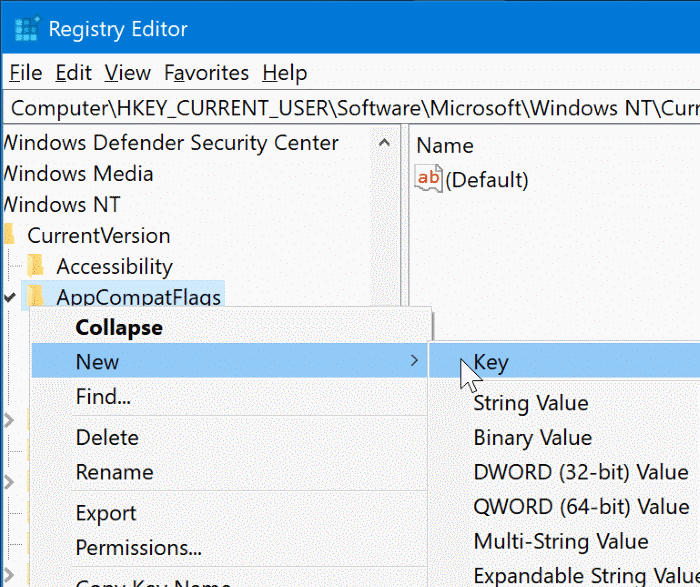Click the CurrentVersion folder icon
Screen dimensions: 700x587
[9, 235]
